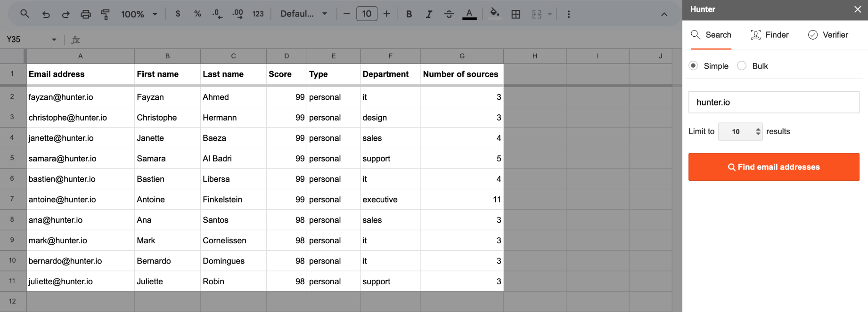
Task: Collapse the toolbar with the up chevron
Action: [x=664, y=14]
